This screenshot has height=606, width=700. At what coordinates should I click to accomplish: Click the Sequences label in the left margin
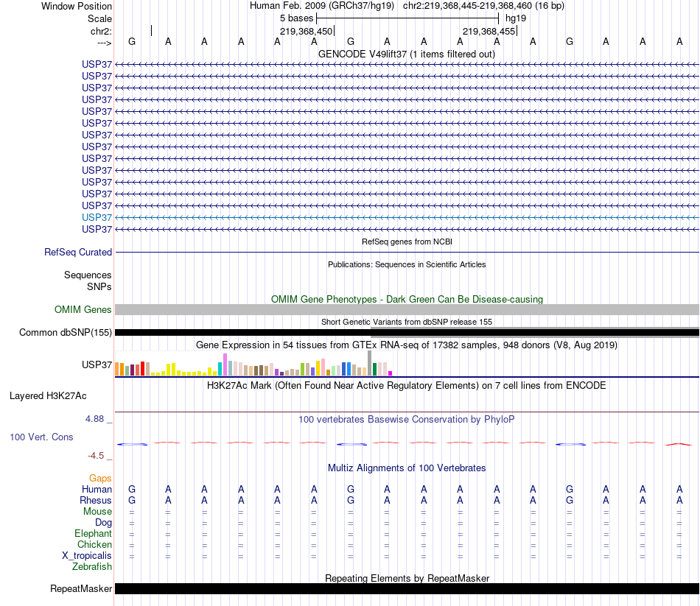click(x=88, y=275)
